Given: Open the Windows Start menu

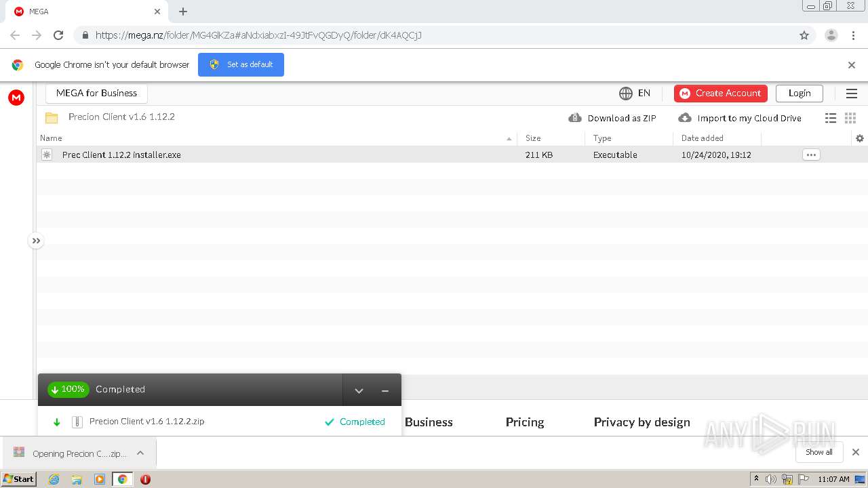Looking at the screenshot, I should [19, 479].
